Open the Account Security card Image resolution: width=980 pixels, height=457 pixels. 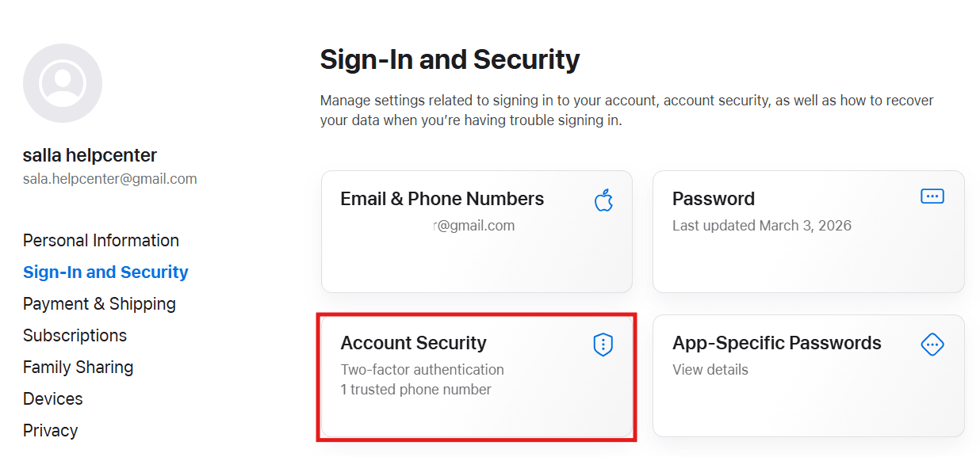413,343
